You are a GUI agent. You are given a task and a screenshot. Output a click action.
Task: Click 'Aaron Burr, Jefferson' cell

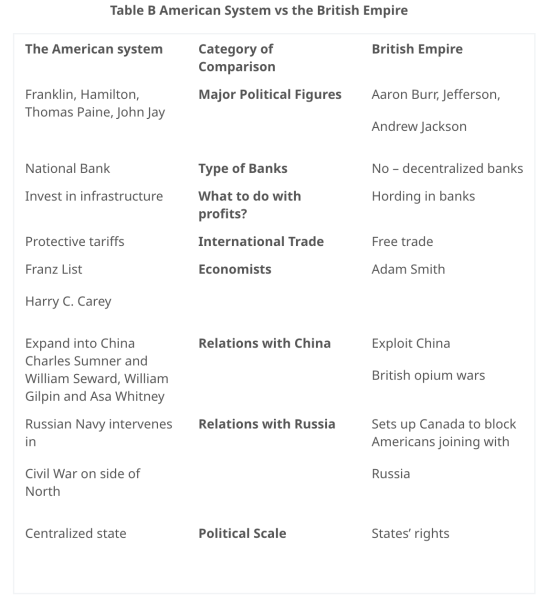[x=436, y=95]
